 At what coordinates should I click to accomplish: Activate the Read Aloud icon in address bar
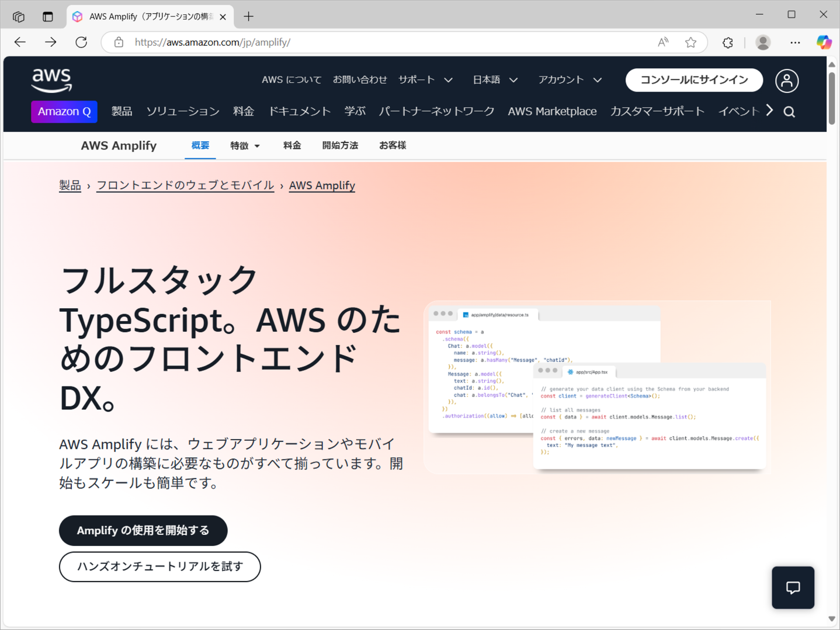click(x=663, y=42)
